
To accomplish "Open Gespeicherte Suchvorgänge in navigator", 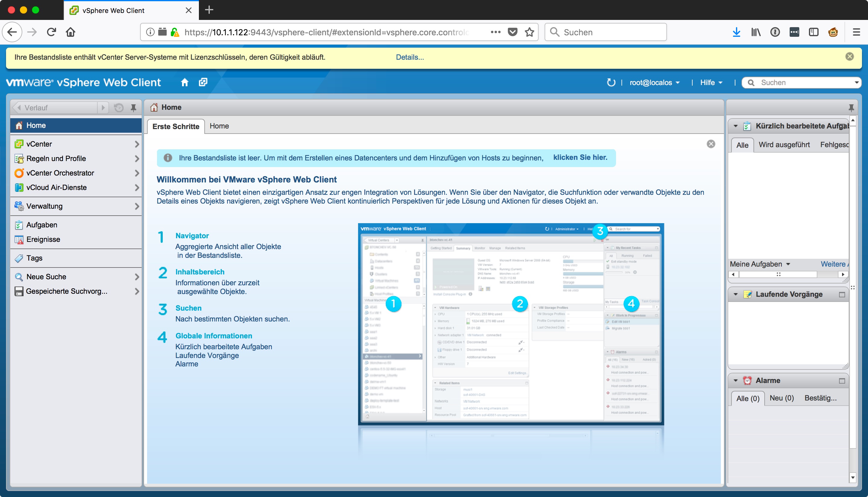I will (x=76, y=291).
